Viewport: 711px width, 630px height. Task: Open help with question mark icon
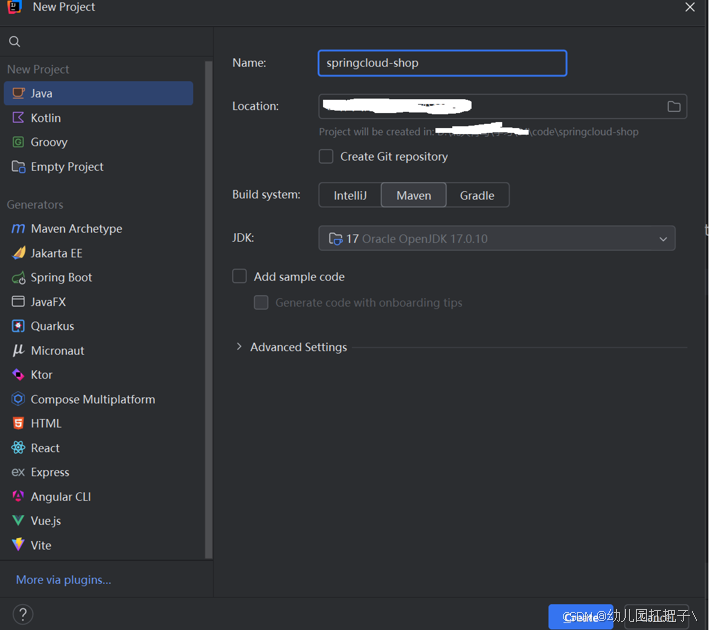[23, 615]
